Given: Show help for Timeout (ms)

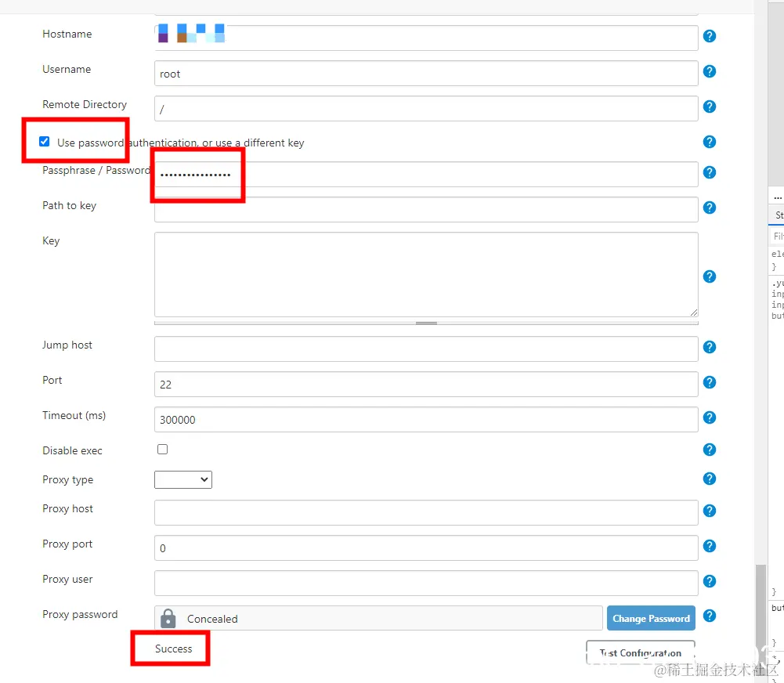Looking at the screenshot, I should pos(709,417).
